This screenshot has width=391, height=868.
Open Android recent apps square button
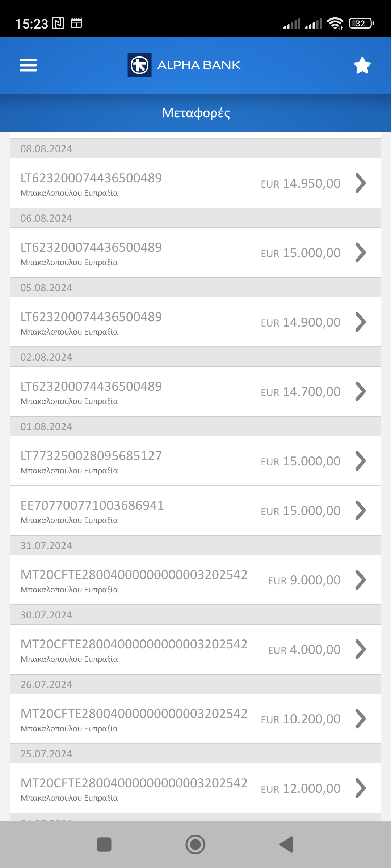[104, 844]
